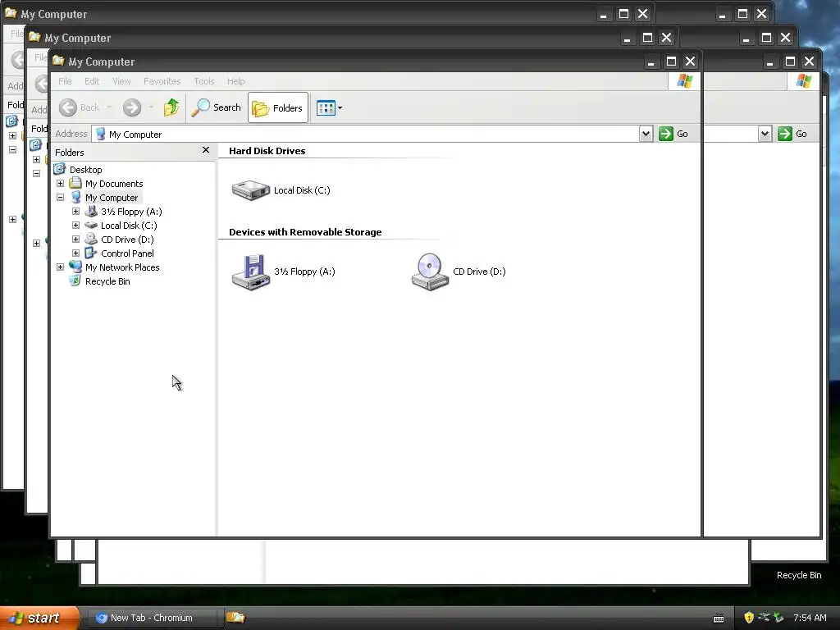840x630 pixels.
Task: Open the File menu
Action: (65, 81)
